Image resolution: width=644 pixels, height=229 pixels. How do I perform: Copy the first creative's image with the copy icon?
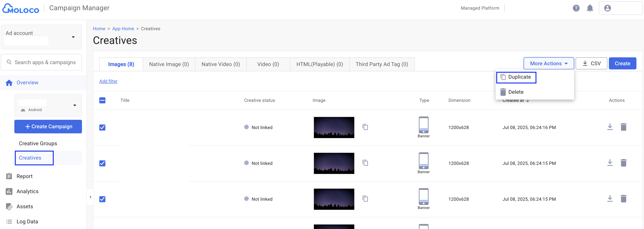tap(365, 127)
